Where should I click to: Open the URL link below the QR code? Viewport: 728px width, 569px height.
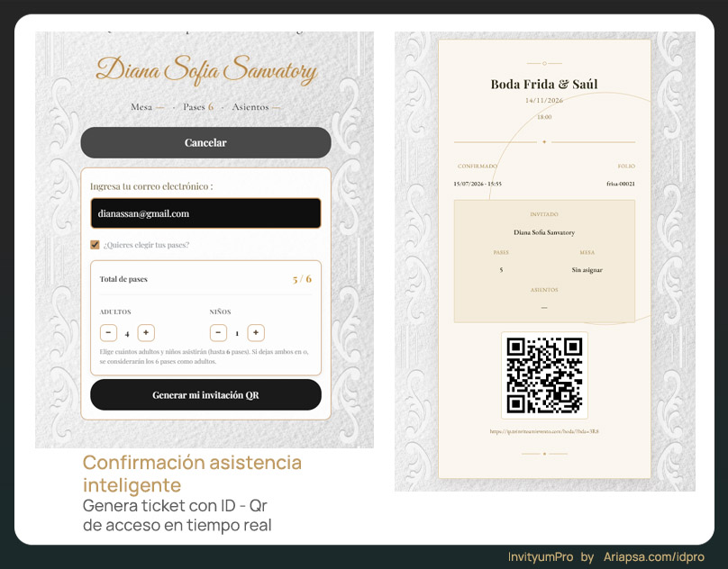click(544, 431)
